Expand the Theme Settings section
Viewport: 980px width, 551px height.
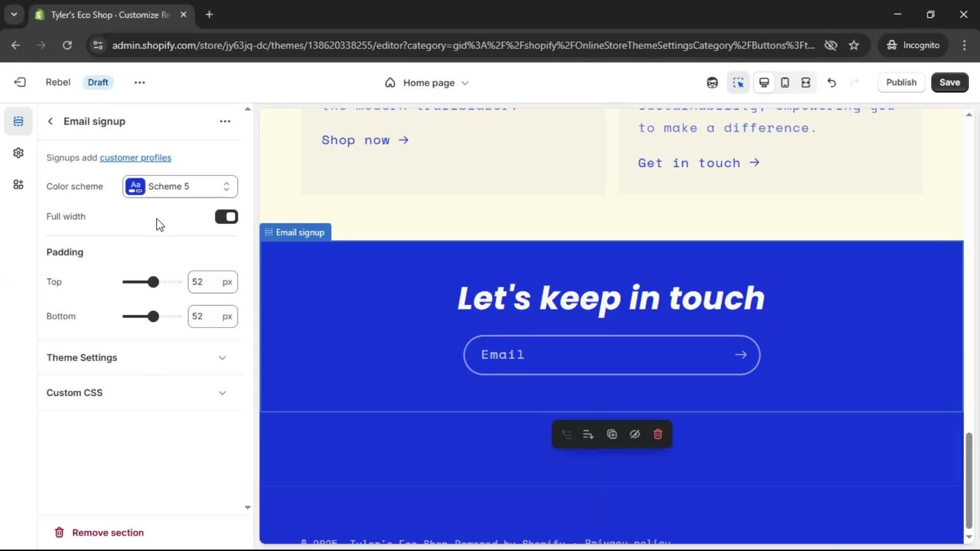pyautogui.click(x=136, y=358)
